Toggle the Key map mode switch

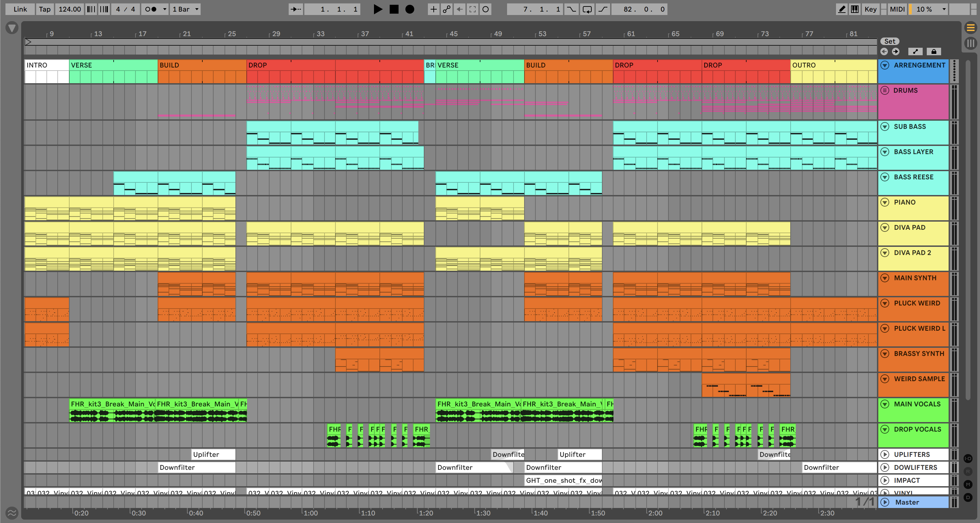pos(870,9)
